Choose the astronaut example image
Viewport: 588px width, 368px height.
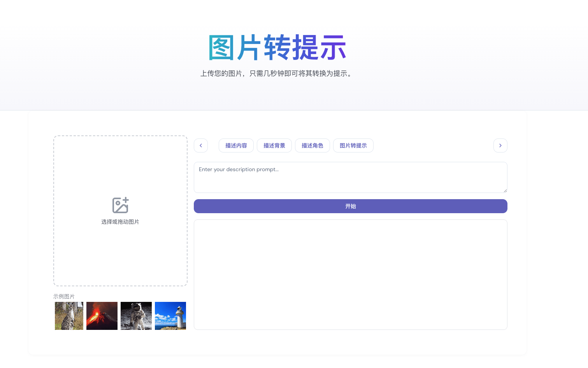coord(136,316)
